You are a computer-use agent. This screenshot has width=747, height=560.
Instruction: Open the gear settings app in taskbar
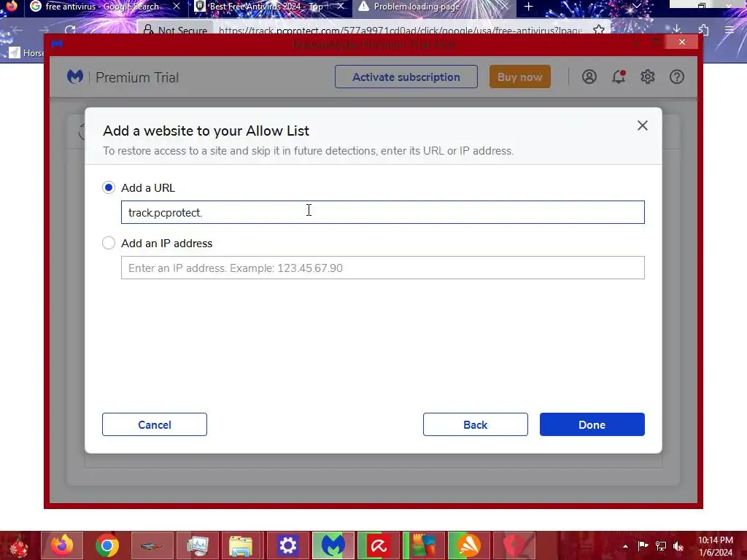point(287,545)
